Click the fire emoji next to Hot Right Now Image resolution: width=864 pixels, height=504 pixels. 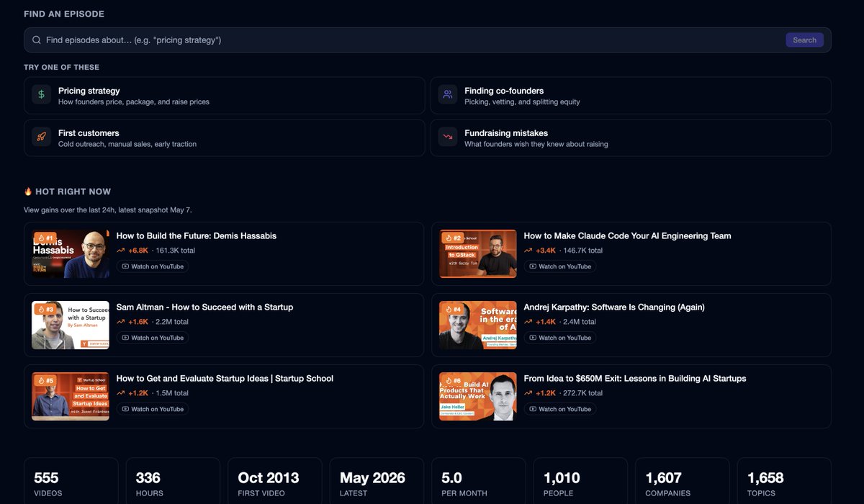click(28, 192)
